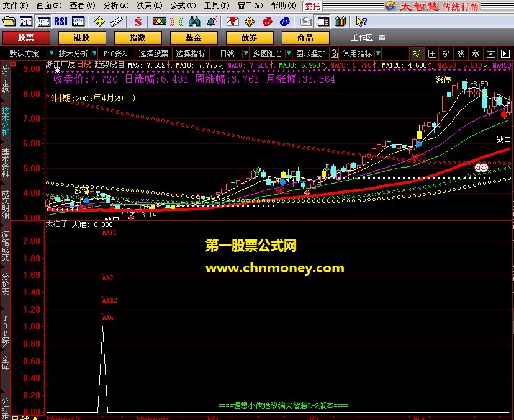Expand the 默认方案 dropdown arrow
The width and height of the screenshot is (514, 420).
(52, 53)
